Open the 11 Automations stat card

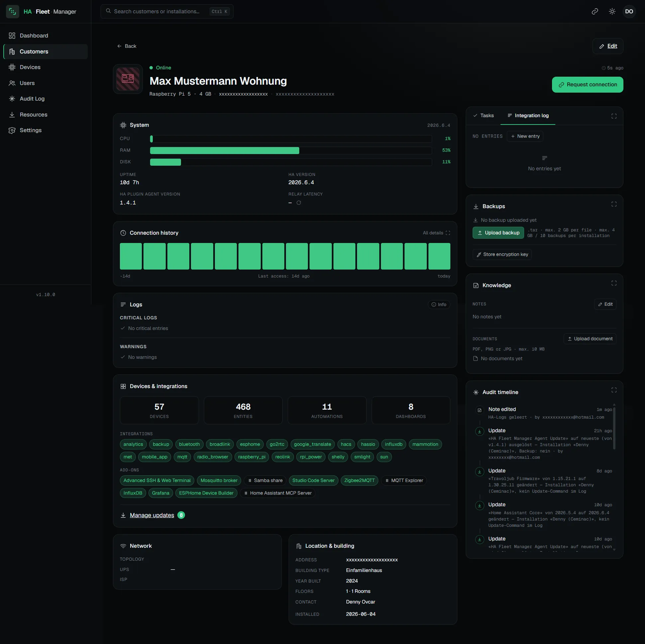click(327, 410)
